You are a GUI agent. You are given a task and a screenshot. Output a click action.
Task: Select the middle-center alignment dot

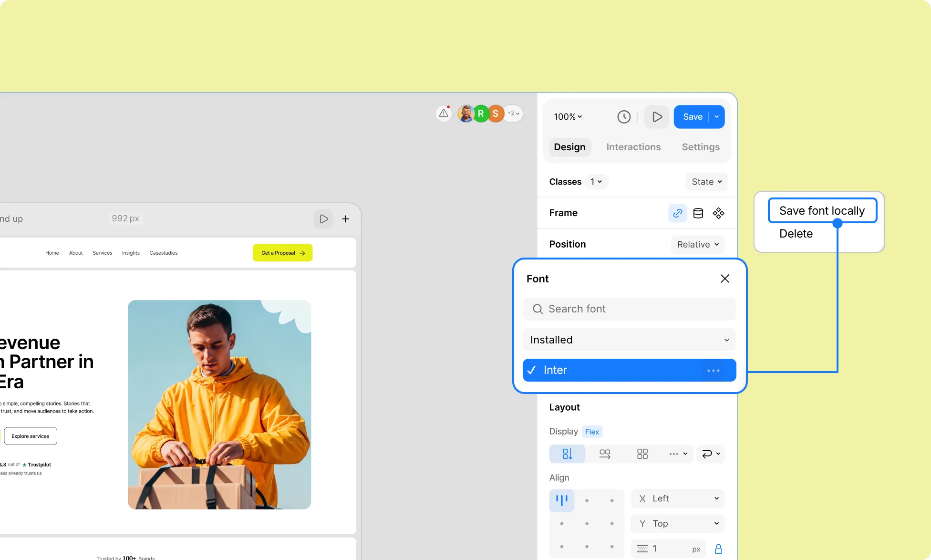tap(587, 524)
